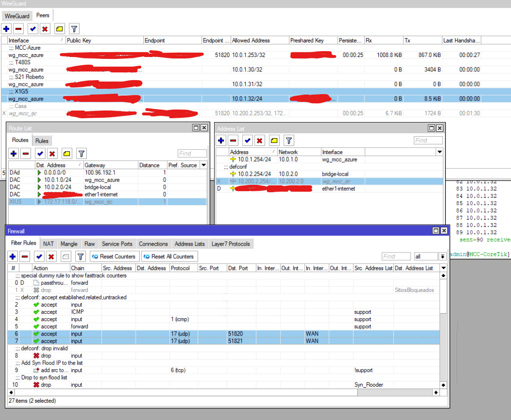Enable the address with Address List check icon
Viewport: 511px width, 420px height.
248,140
